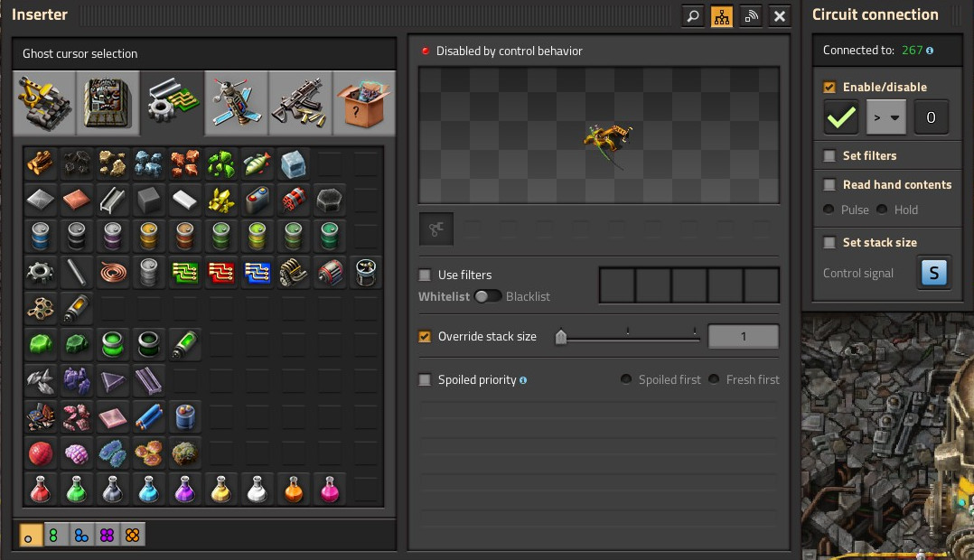Click the green checkmark signal slot

click(x=841, y=117)
